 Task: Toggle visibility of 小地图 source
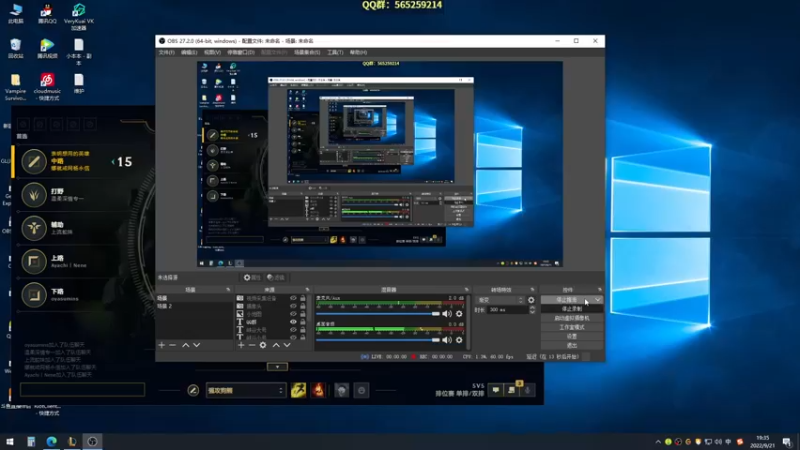[293, 314]
